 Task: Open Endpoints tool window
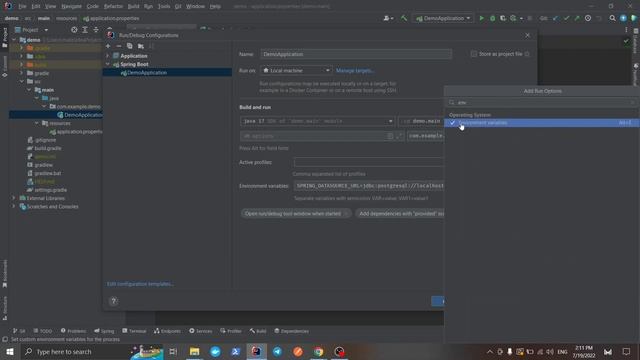167,331
